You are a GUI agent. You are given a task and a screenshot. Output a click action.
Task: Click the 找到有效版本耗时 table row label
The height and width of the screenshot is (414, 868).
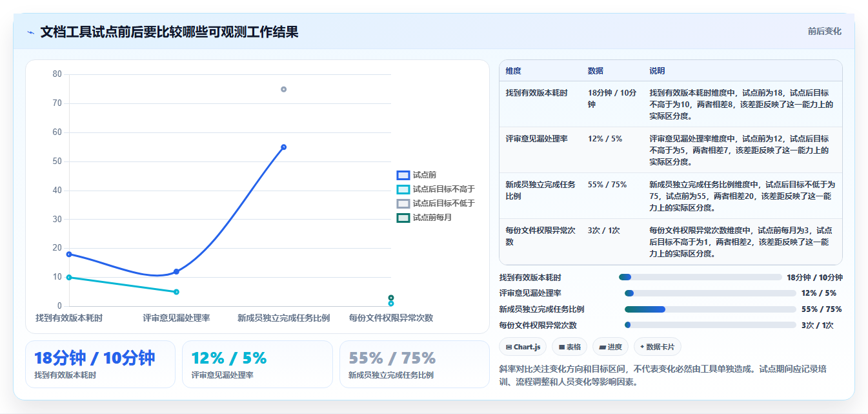[x=537, y=93]
